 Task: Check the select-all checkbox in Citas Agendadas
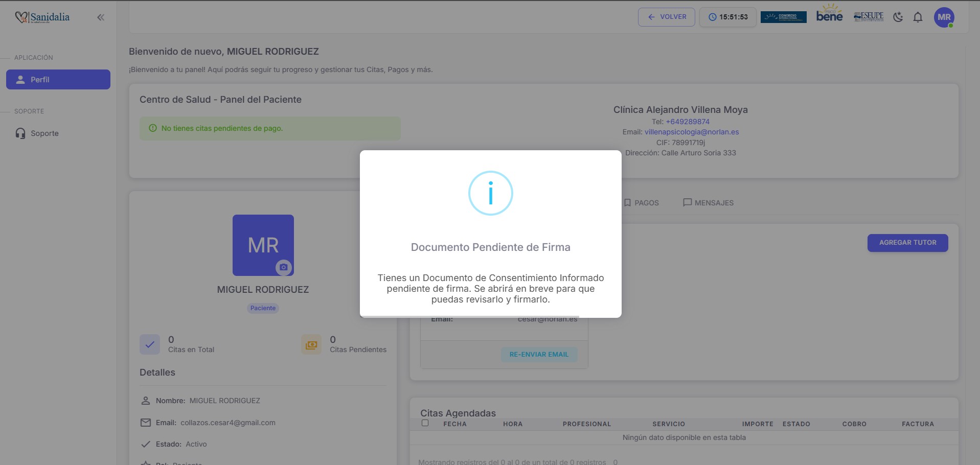[425, 423]
